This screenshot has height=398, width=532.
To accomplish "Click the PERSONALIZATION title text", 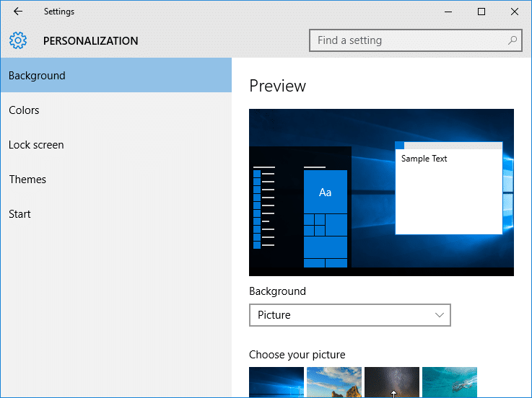I will (x=90, y=40).
